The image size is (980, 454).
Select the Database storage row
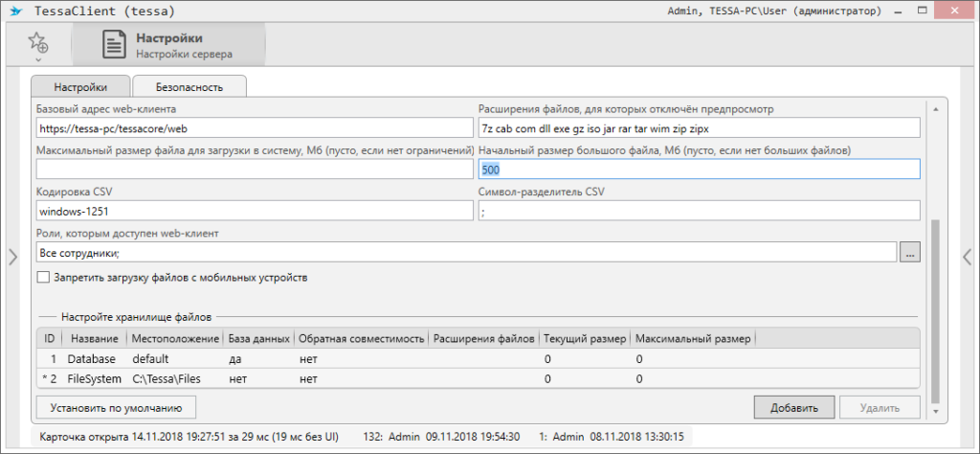coord(383,358)
